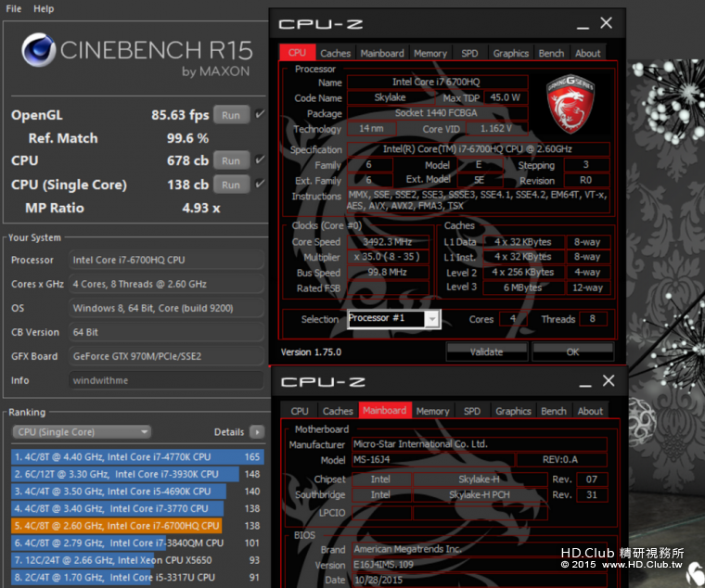The height and width of the screenshot is (588, 705).
Task: Open the Processor #1 selection dropdown
Action: (x=394, y=319)
